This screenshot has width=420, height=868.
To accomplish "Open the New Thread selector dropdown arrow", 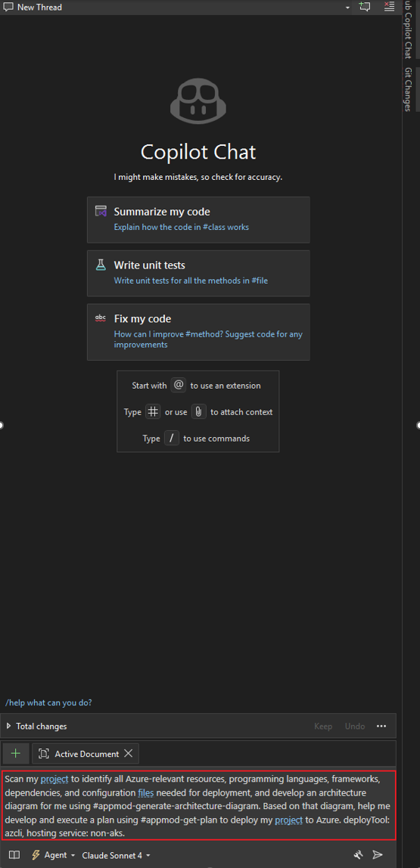I will [347, 8].
